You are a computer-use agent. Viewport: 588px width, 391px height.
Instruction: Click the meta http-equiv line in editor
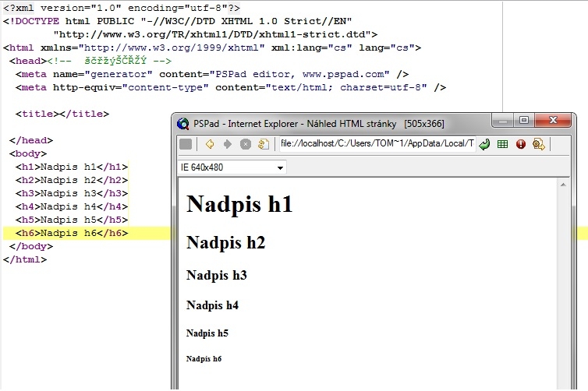click(x=231, y=87)
